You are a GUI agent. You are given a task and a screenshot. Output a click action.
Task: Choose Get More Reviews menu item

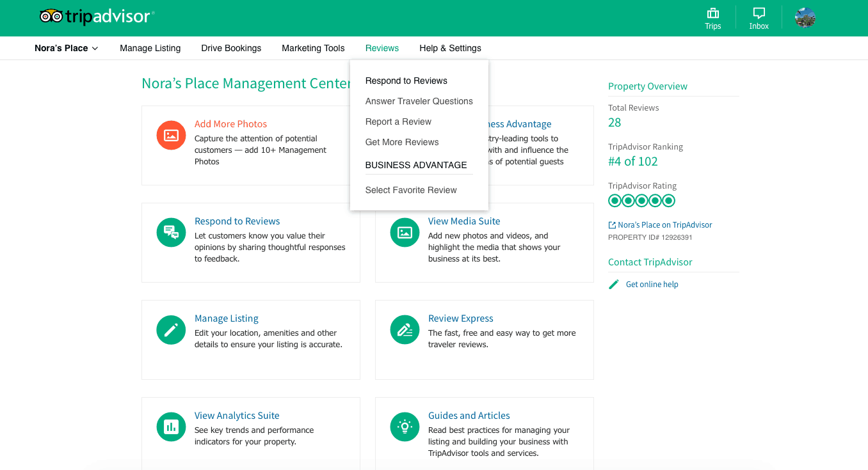tap(402, 142)
